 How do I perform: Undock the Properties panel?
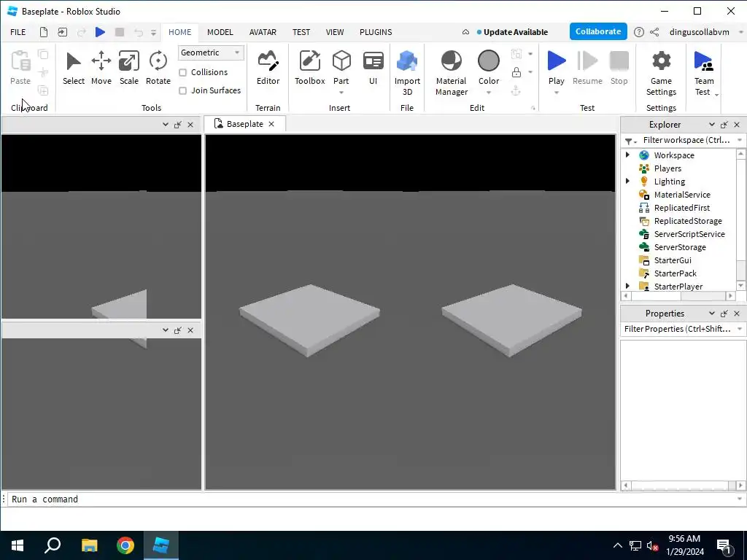(724, 313)
